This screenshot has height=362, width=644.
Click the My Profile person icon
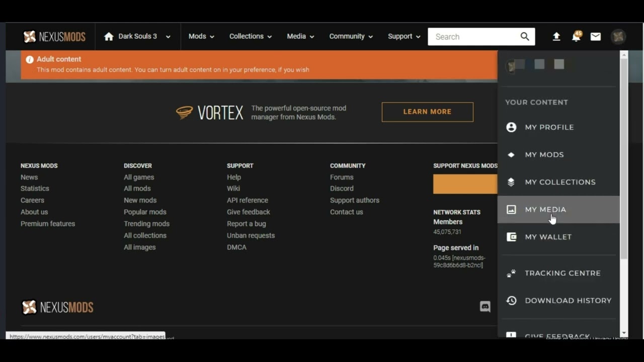[x=511, y=127]
